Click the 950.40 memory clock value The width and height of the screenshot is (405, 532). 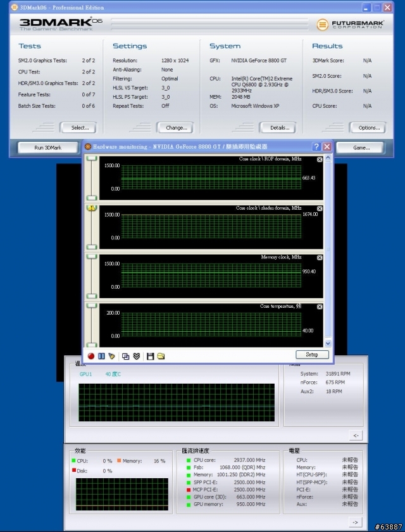[x=309, y=272]
